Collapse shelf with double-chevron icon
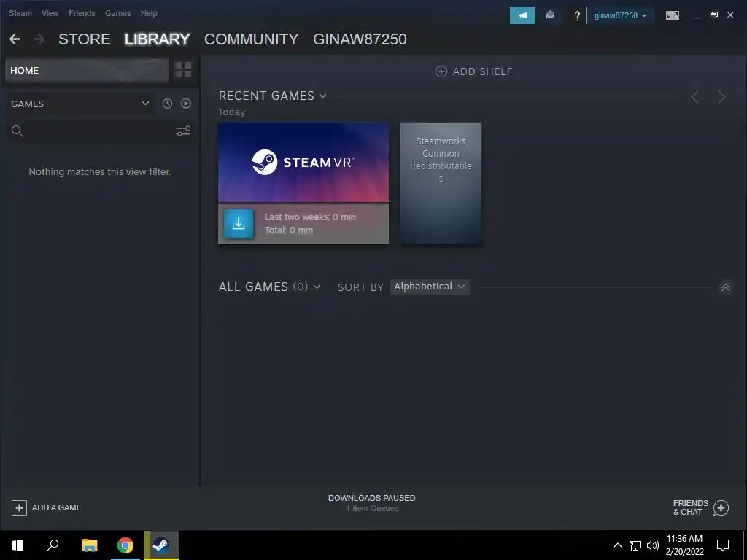The width and height of the screenshot is (747, 560). click(726, 287)
